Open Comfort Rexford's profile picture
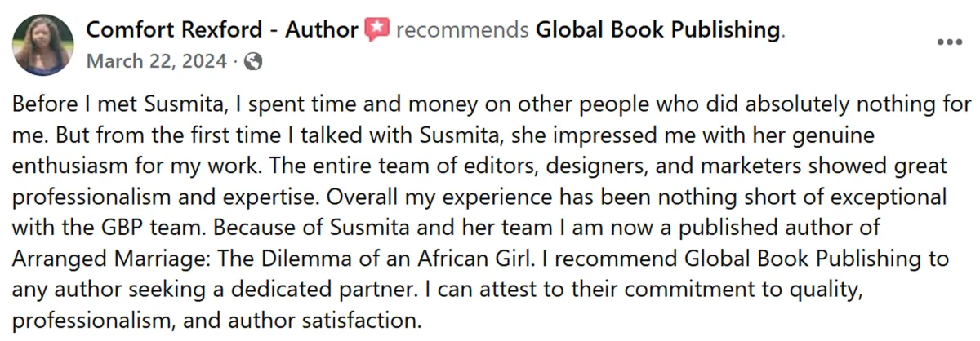980x341 pixels. pos(44,46)
